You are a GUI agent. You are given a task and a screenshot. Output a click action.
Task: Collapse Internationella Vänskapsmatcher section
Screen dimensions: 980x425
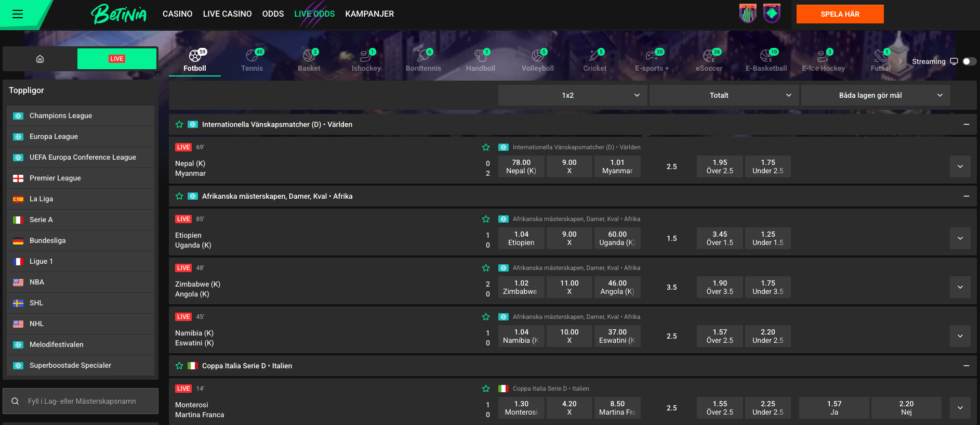tap(966, 124)
